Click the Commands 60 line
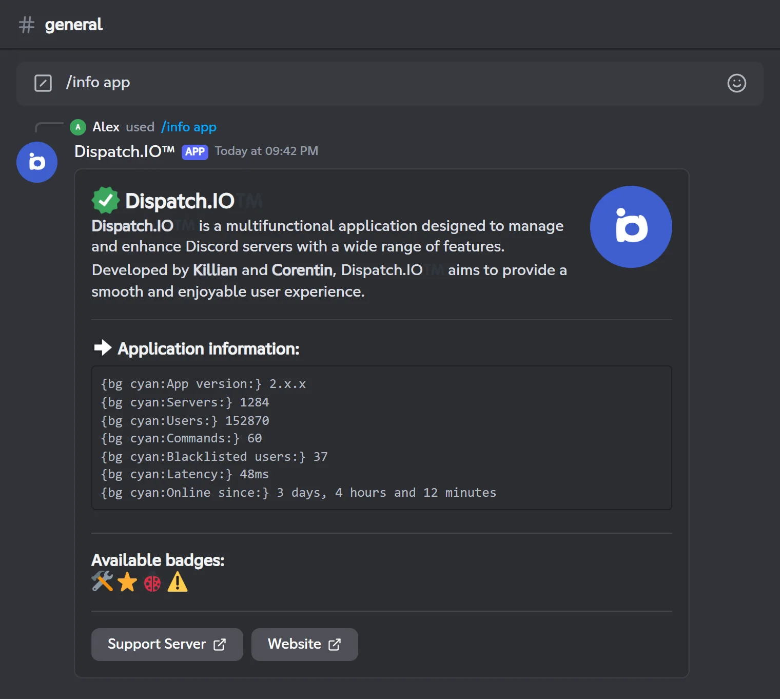This screenshot has height=700, width=780. [181, 439]
